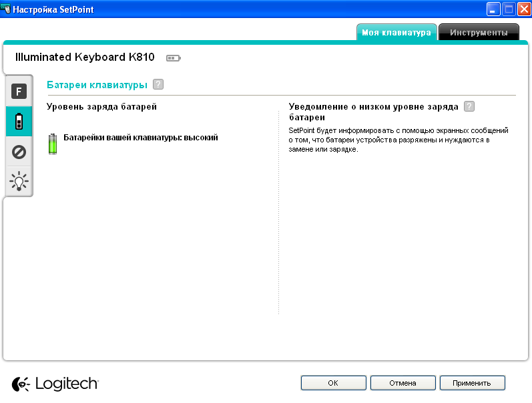Minimize the SetPoint window
This screenshot has height=403, width=532.
point(493,9)
